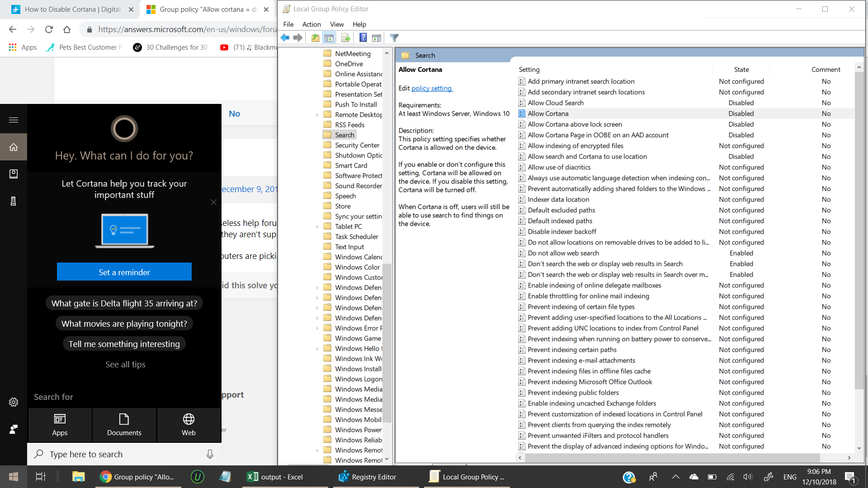Click Set a reminder button

click(124, 272)
